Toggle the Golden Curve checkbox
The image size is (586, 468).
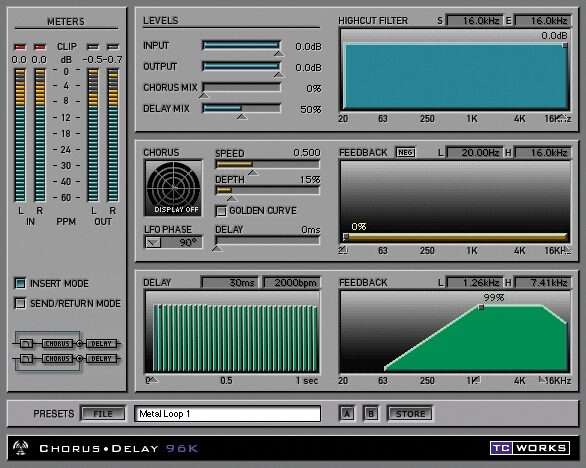pos(221,211)
